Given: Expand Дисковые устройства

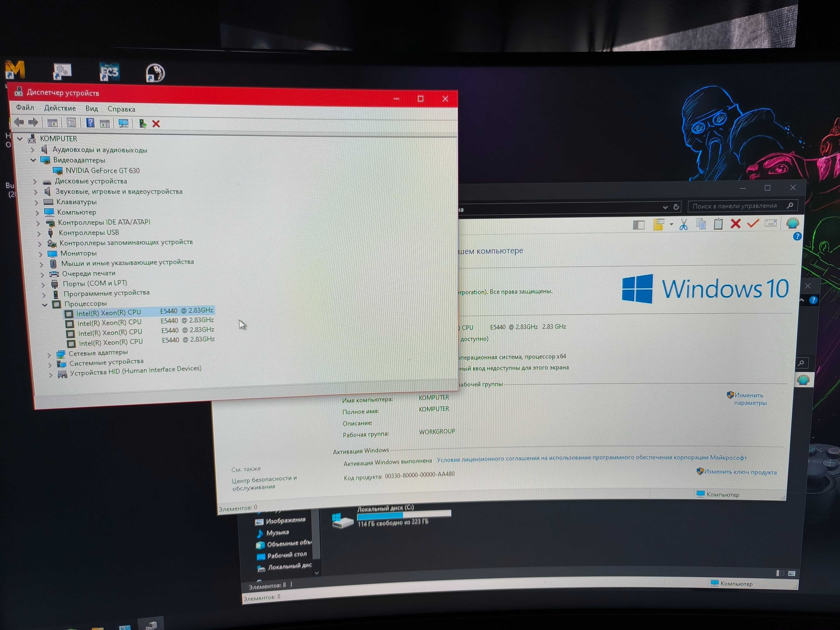Looking at the screenshot, I should [x=35, y=182].
